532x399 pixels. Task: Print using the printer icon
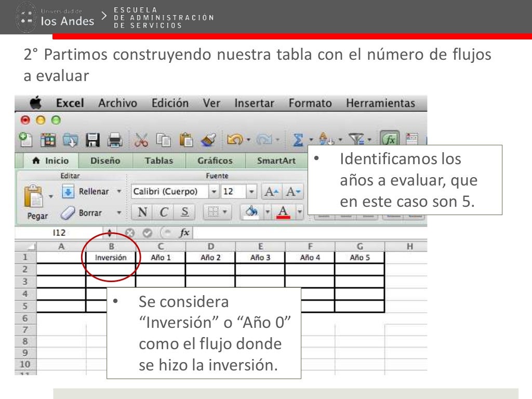[115, 140]
